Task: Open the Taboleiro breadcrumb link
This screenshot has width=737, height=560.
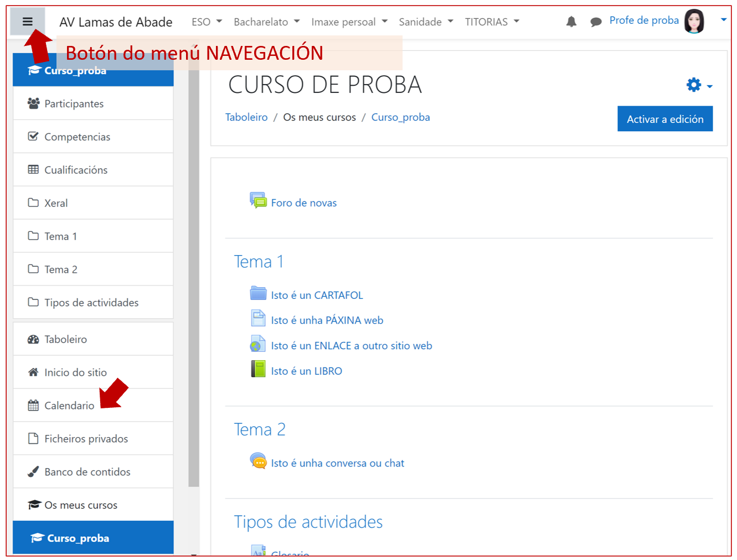Action: pyautogui.click(x=246, y=117)
